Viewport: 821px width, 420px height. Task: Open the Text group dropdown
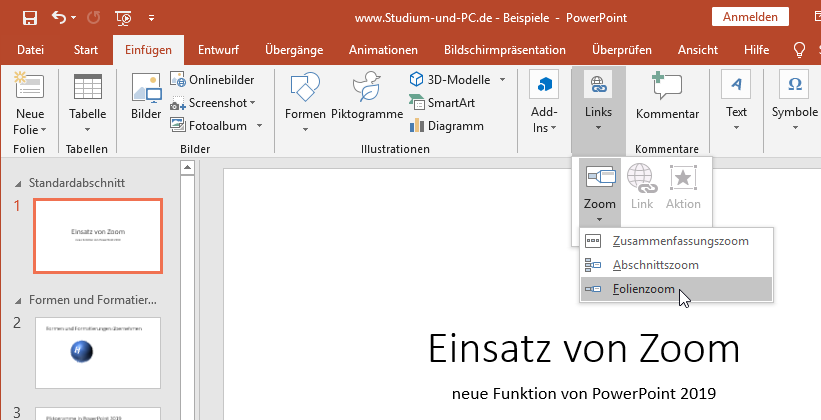(736, 101)
